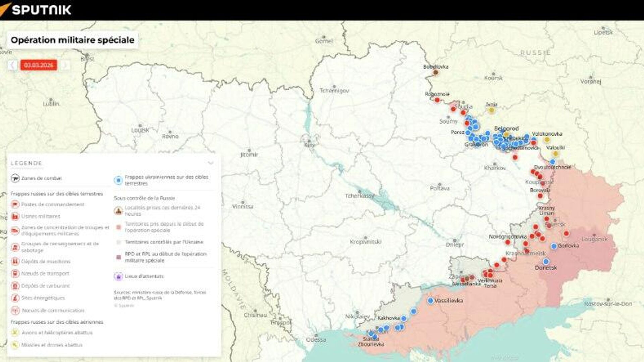Click the blue marker at Donetsk
Image resolution: width=644 pixels, height=362 pixels.
point(546,262)
